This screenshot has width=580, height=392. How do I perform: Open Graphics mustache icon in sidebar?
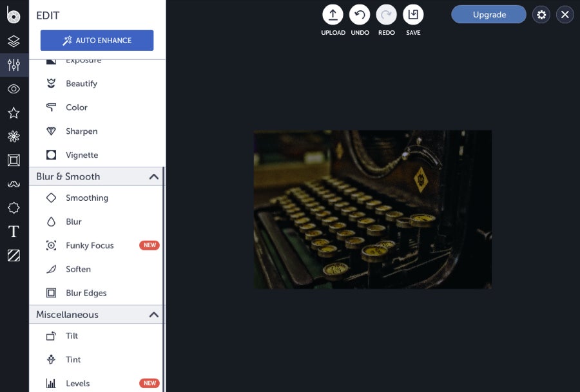click(14, 184)
